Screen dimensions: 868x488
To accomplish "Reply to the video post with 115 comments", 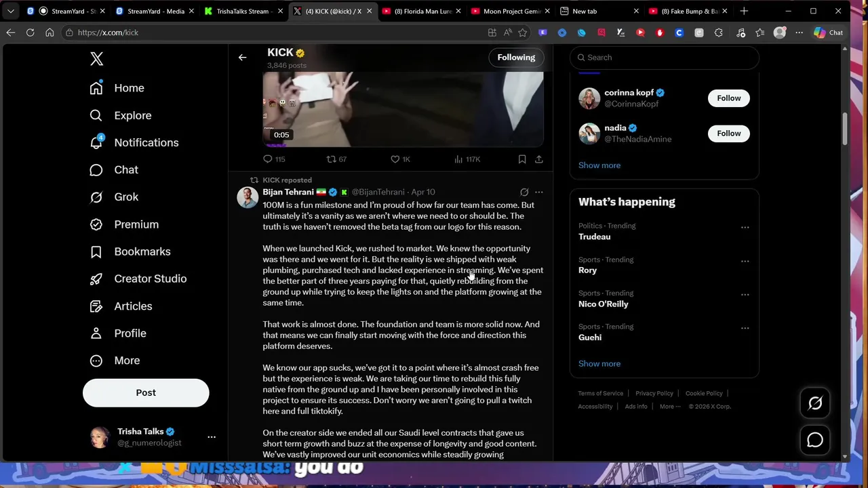I will click(274, 159).
